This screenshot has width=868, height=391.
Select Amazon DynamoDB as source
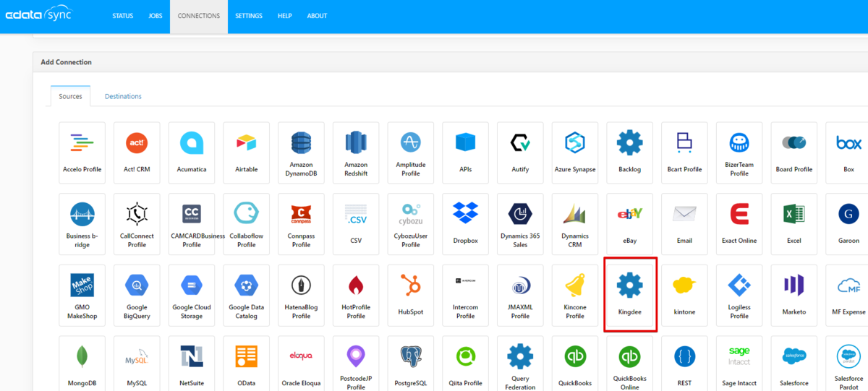click(301, 152)
